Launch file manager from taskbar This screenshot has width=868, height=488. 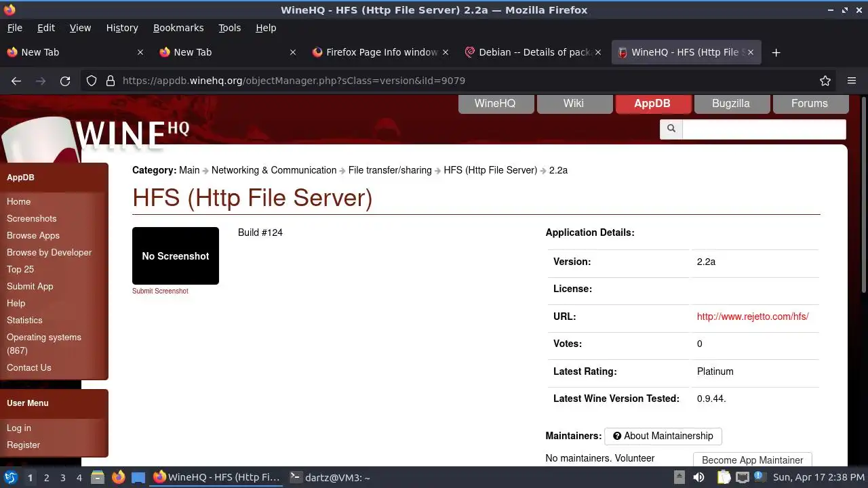click(x=98, y=477)
